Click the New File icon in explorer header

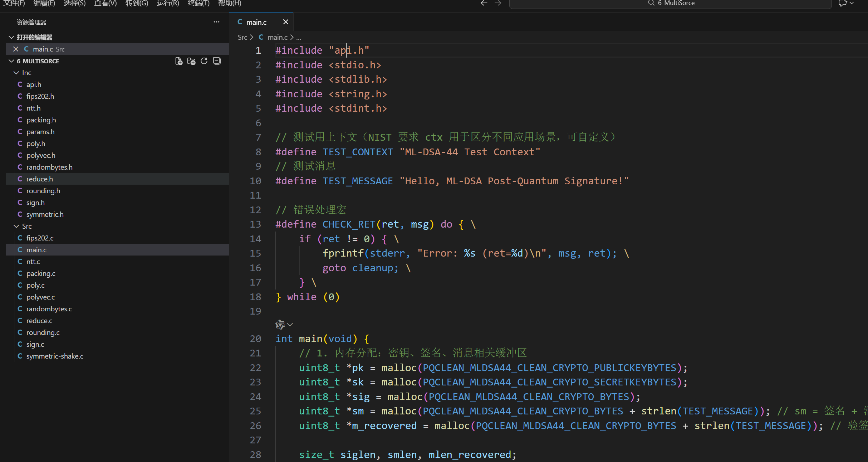[178, 61]
